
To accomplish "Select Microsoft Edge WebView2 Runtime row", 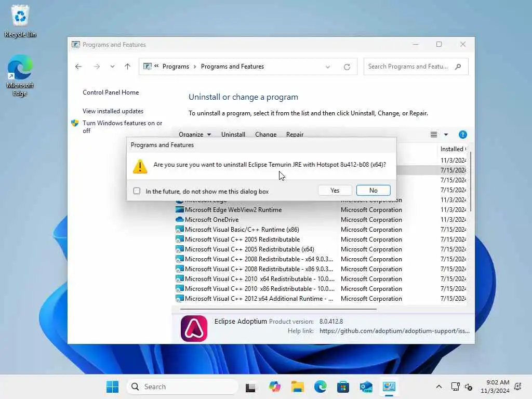I will 321,210.
